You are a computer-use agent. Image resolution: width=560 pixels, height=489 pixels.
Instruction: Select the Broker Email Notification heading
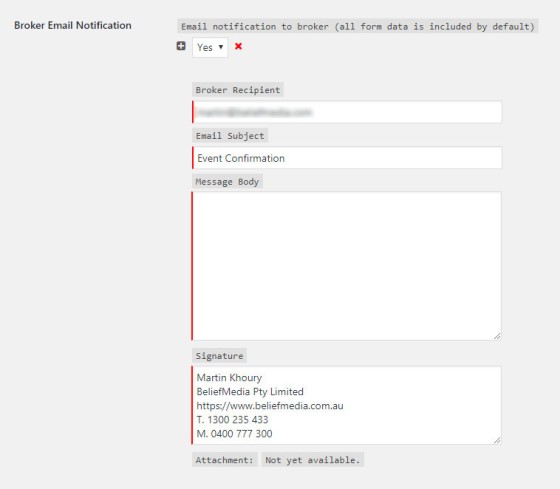click(x=73, y=25)
